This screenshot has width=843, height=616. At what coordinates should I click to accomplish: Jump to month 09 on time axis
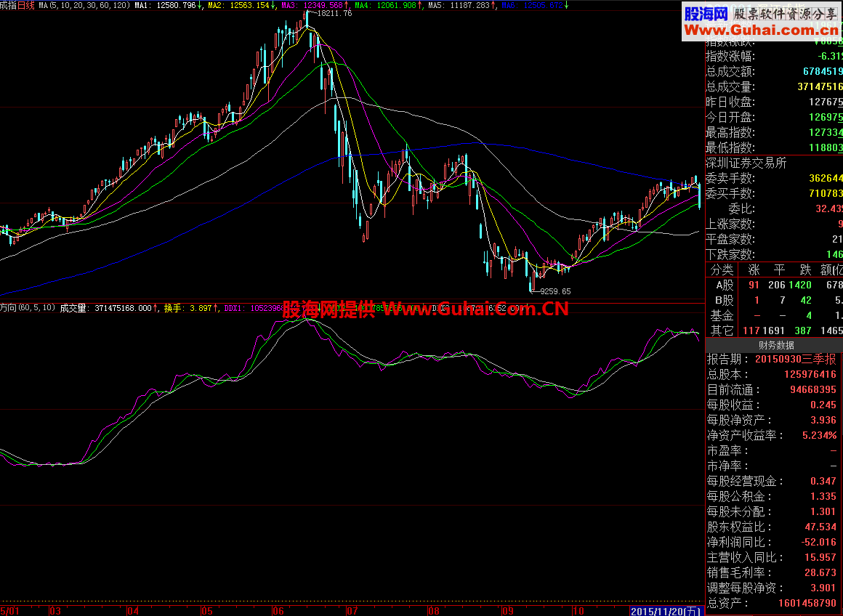pos(507,611)
